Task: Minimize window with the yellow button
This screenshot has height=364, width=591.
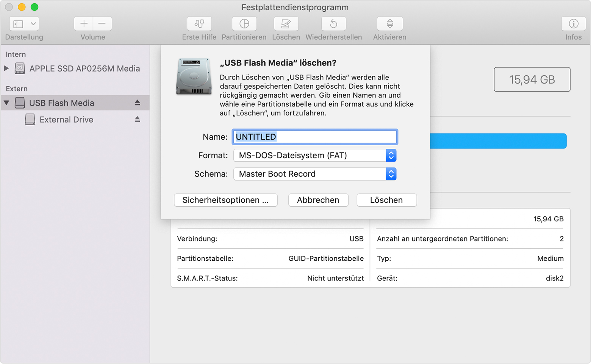Action: pos(22,7)
